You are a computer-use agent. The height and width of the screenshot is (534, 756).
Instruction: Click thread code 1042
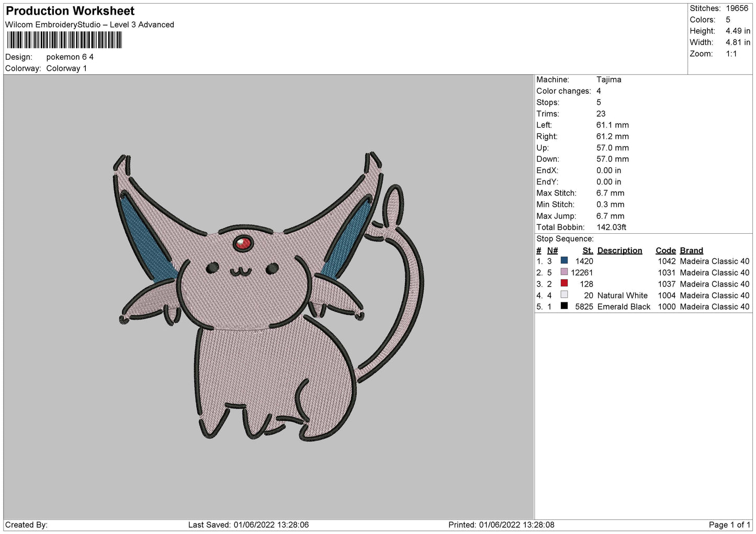(667, 261)
